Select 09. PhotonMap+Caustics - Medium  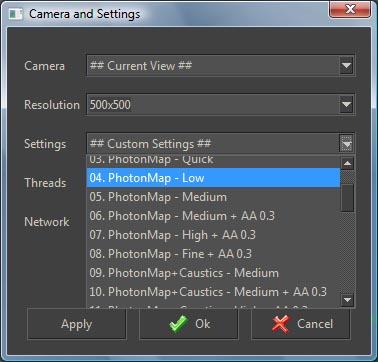213,273
